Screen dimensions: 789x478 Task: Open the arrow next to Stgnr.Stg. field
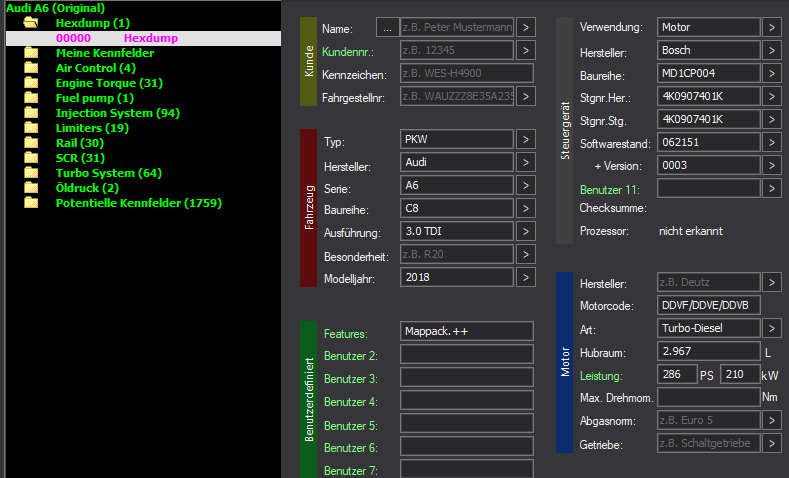click(x=771, y=119)
